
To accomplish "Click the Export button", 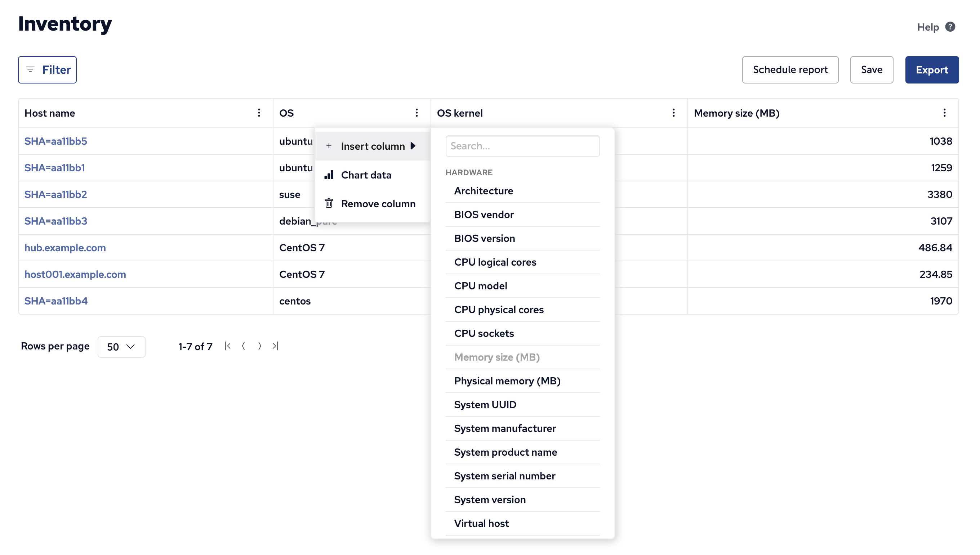I will pos(932,69).
